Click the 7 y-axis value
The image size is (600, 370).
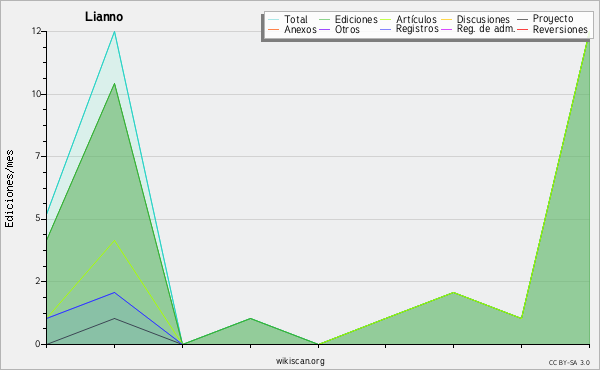point(38,156)
